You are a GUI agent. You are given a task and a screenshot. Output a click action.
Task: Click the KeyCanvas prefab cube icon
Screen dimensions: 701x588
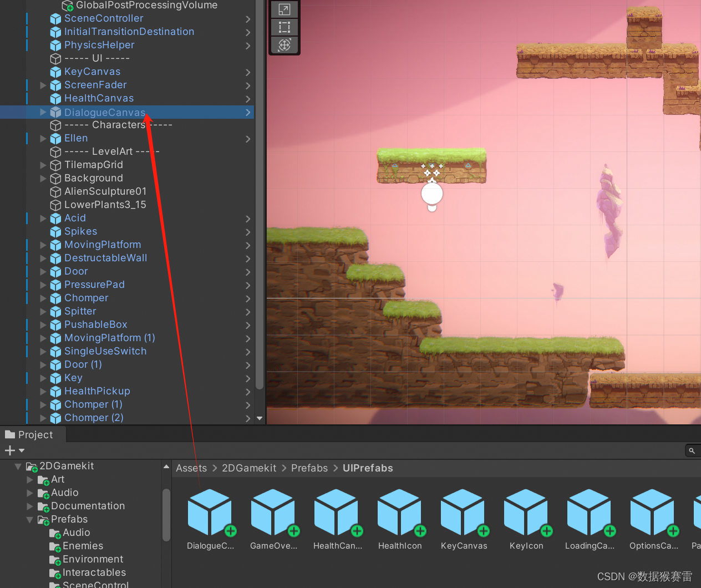55,72
